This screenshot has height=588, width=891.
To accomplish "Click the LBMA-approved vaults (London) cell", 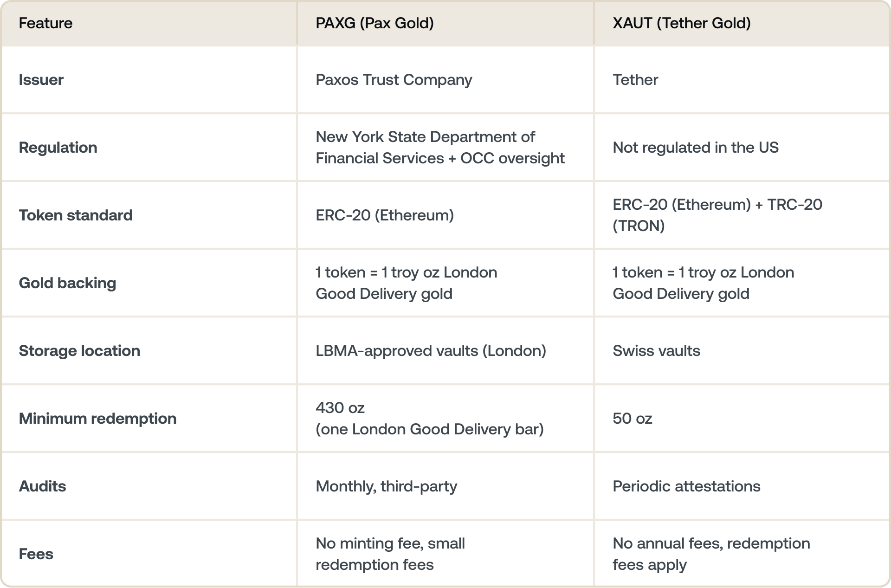I will (431, 351).
